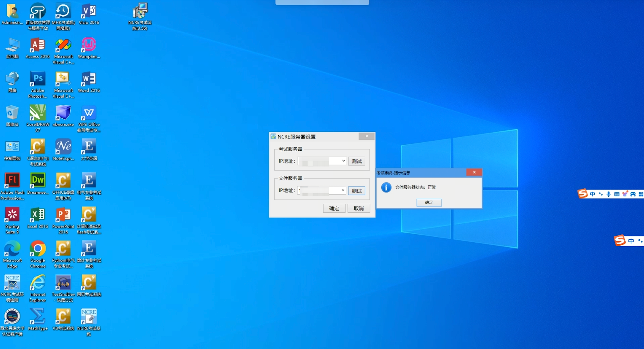Select the iSpring Suite 9 shortcut
This screenshot has width=644, height=349.
[12, 221]
